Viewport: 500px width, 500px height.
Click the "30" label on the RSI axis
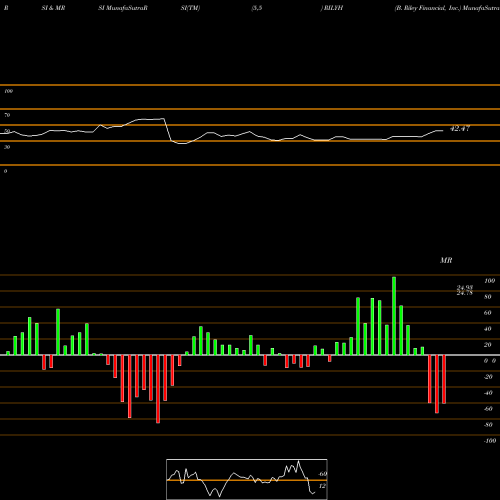click(x=7, y=147)
